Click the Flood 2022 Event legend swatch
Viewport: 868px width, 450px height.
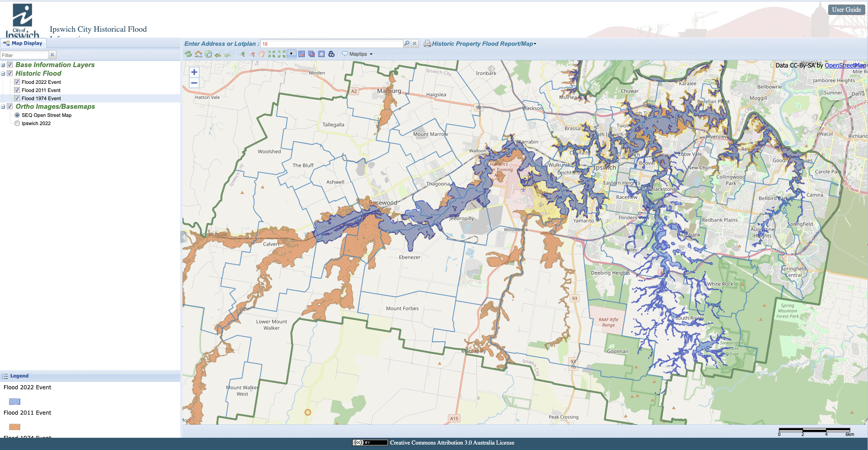click(x=14, y=402)
